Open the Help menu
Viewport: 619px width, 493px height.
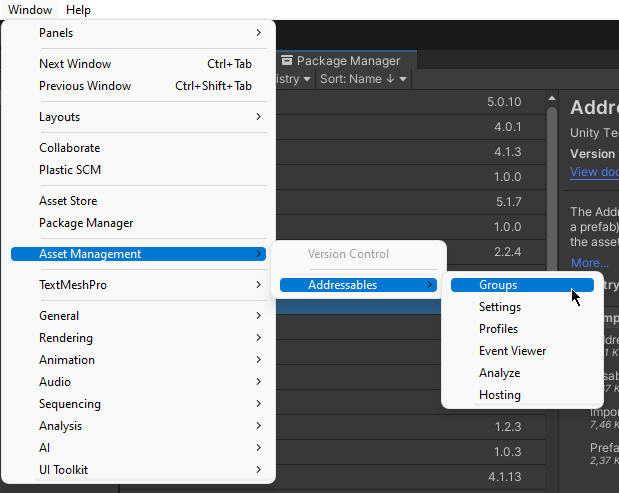78,9
